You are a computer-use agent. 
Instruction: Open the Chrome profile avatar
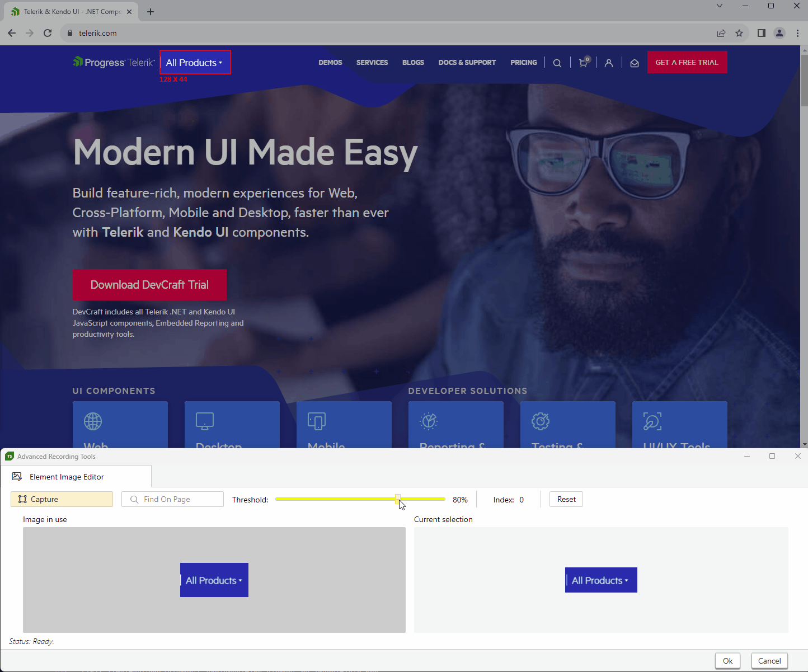[779, 33]
